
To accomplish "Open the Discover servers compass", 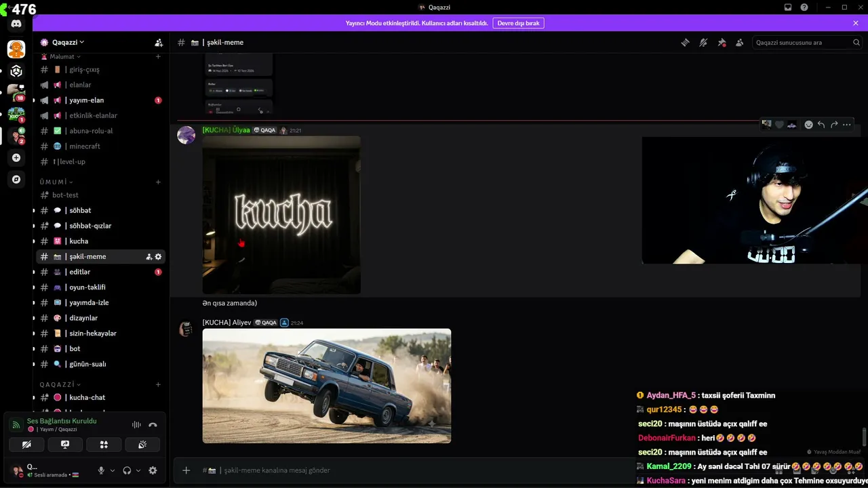I will pyautogui.click(x=16, y=180).
